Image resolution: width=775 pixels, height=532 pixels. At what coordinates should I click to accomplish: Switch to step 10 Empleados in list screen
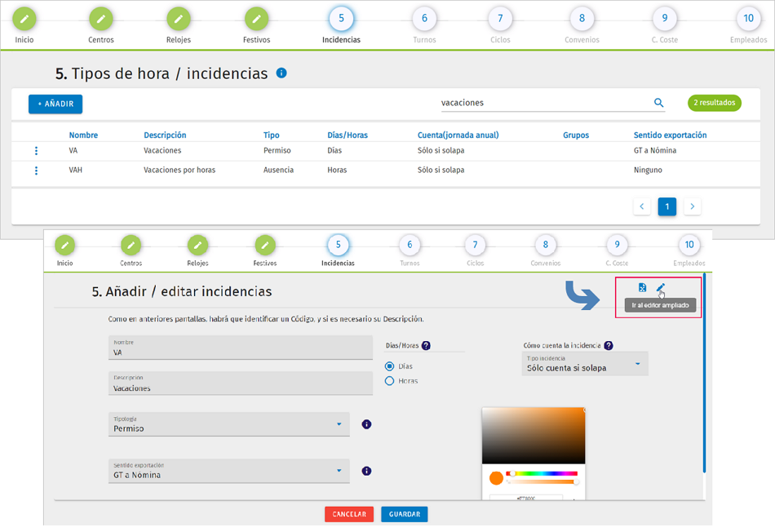[x=748, y=19]
